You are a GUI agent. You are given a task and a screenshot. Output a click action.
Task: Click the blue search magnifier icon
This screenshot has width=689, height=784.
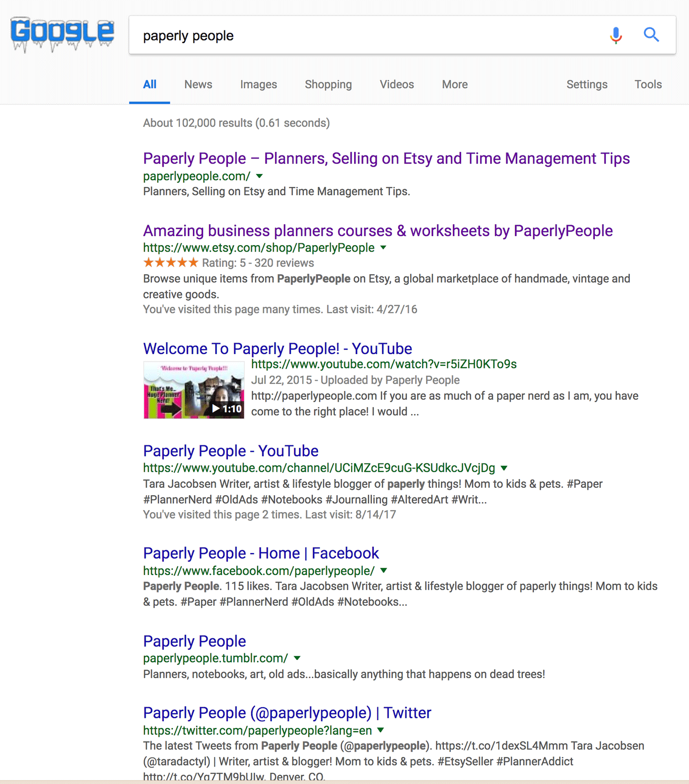tap(651, 34)
